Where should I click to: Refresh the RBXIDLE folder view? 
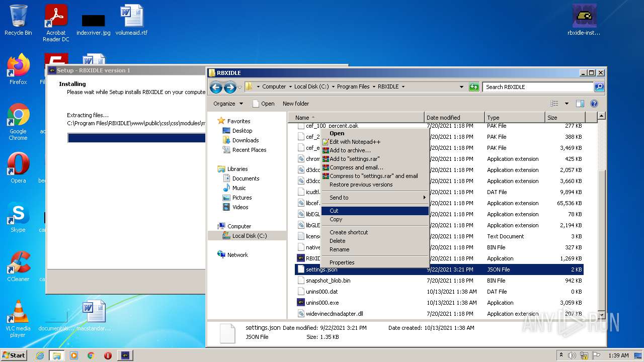[x=473, y=86]
